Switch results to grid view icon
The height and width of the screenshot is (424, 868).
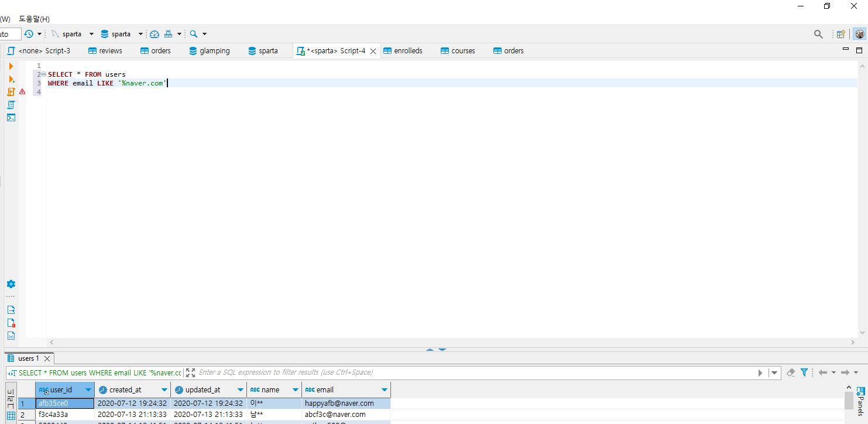[11, 416]
